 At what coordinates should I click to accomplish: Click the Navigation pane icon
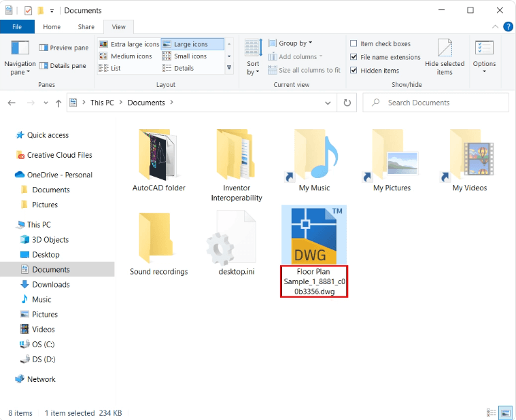20,50
